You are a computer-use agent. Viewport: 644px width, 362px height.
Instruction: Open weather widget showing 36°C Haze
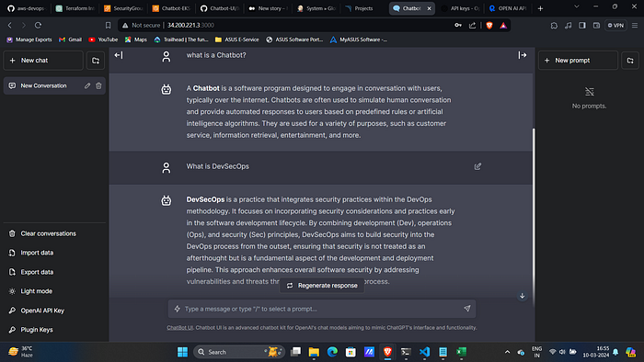click(x=21, y=352)
